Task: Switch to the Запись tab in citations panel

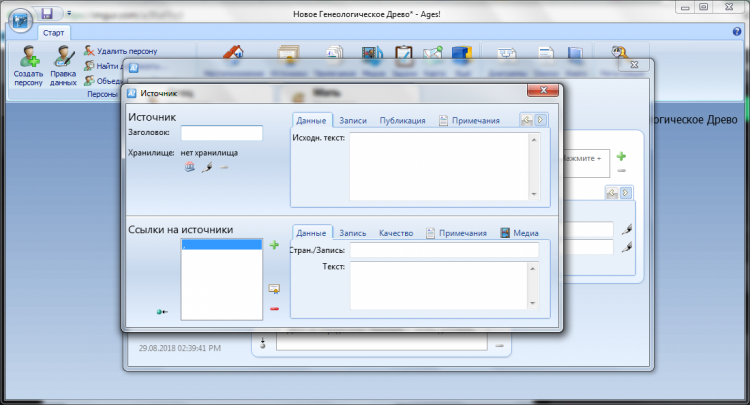Action: (353, 233)
